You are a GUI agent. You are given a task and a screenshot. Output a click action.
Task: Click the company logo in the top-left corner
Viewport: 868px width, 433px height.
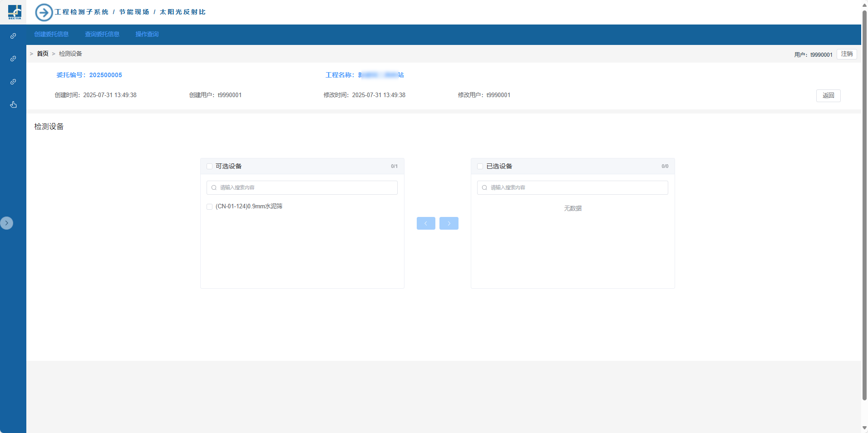15,12
